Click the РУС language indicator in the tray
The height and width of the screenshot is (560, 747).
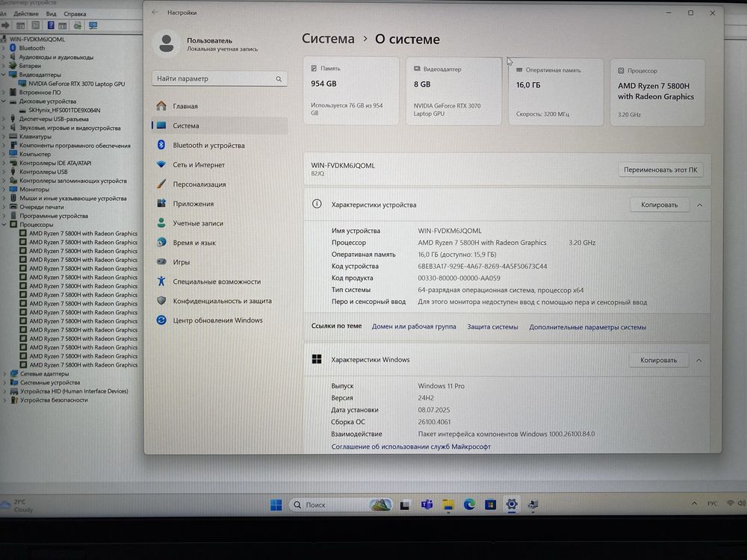click(712, 503)
